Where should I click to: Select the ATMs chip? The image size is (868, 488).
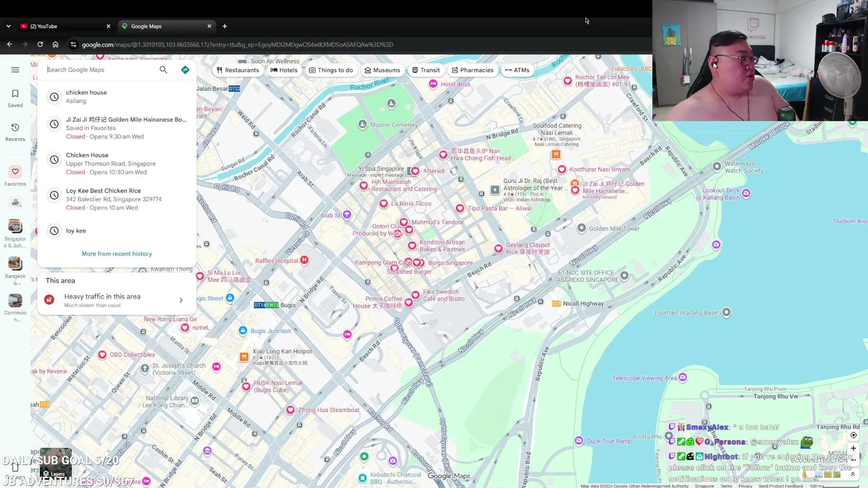(x=517, y=70)
